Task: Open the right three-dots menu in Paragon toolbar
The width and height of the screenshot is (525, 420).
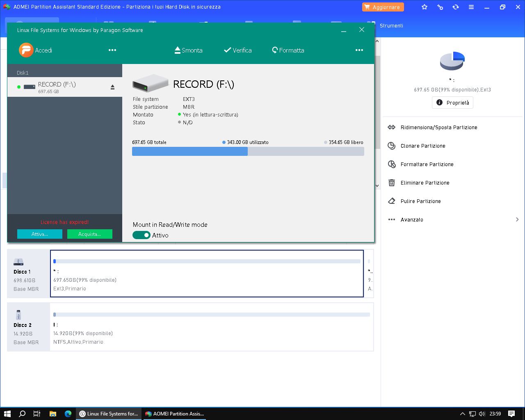Action: pos(359,50)
